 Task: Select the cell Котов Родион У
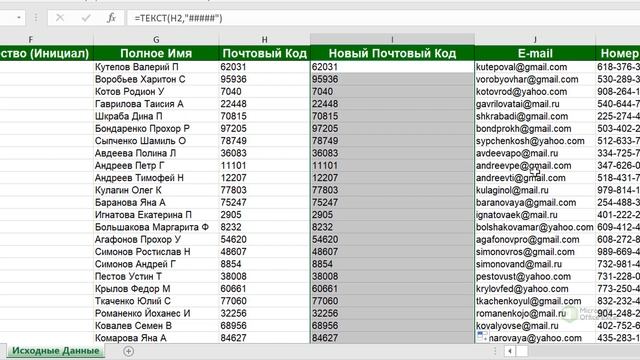(x=156, y=91)
